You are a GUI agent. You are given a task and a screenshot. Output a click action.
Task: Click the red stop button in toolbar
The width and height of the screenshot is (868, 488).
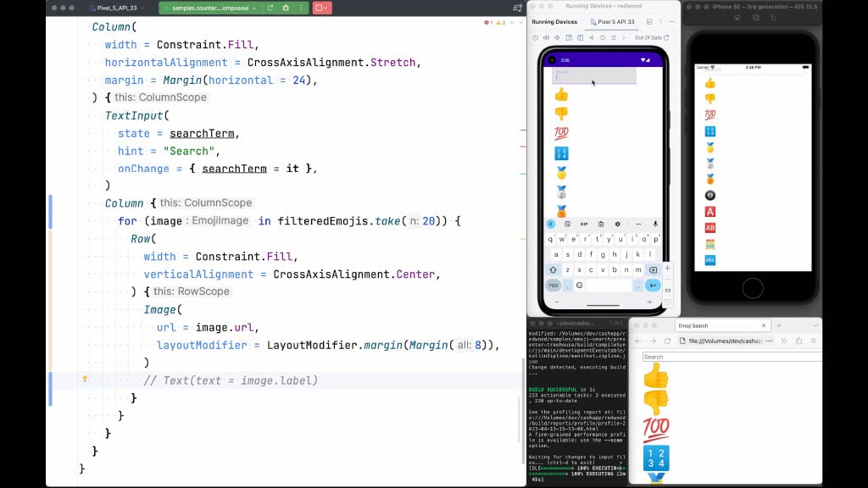point(321,8)
